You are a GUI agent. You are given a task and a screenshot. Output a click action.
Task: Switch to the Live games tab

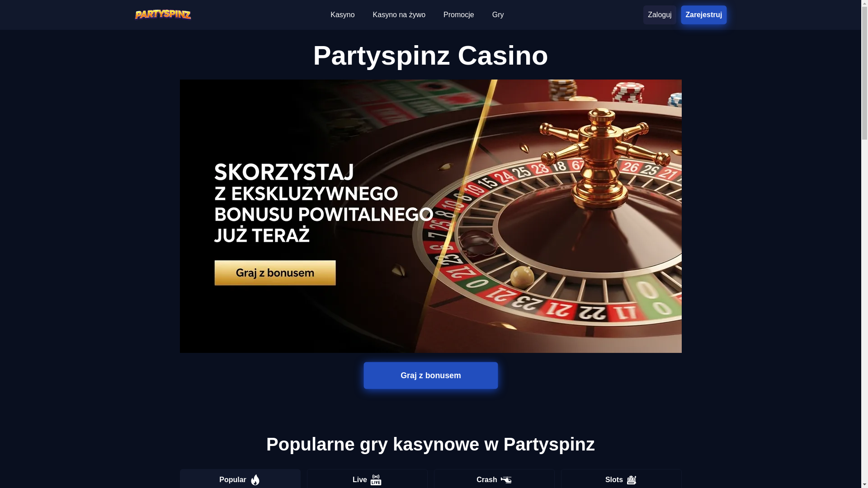tap(367, 479)
